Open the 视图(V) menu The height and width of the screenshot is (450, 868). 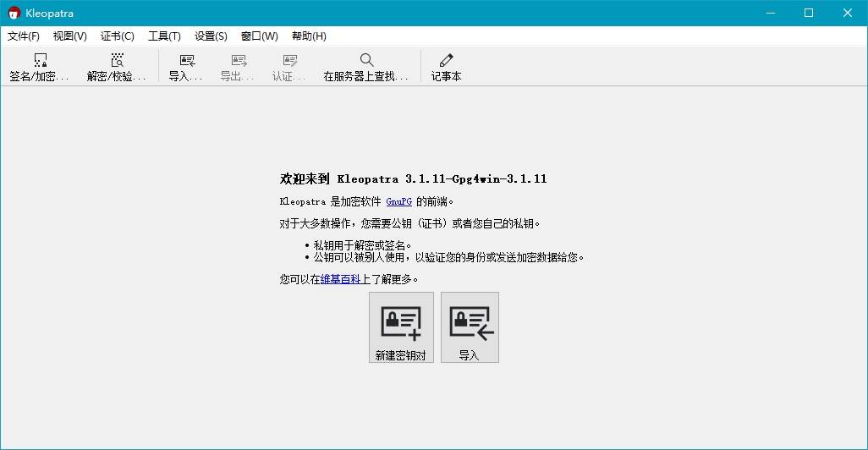click(69, 36)
